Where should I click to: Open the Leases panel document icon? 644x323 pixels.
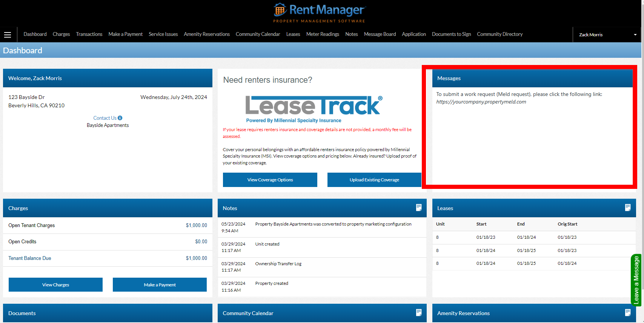[627, 207]
